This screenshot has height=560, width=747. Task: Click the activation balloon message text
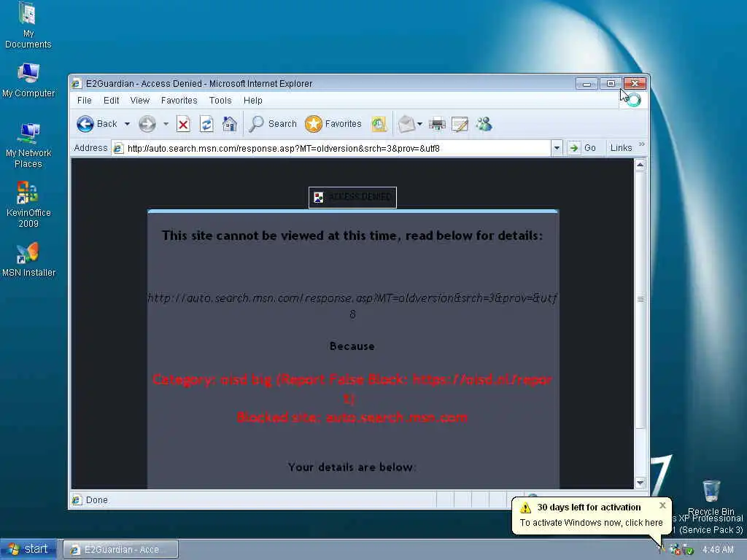[x=591, y=523]
